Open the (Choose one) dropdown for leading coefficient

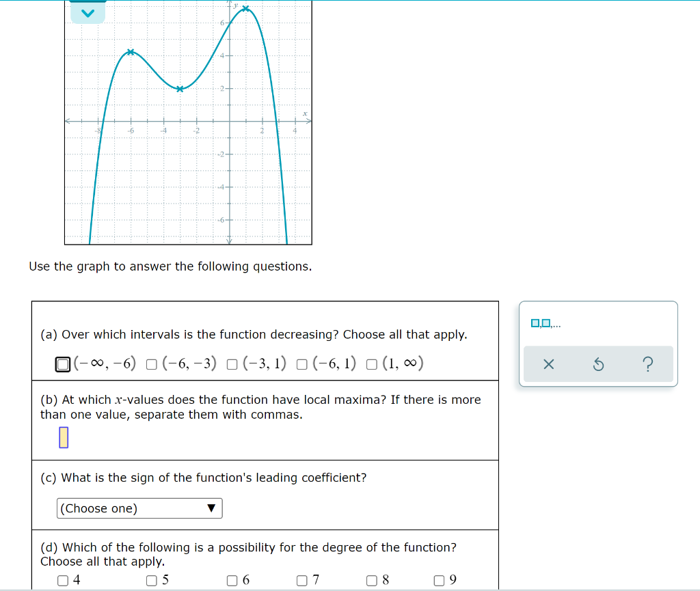click(x=139, y=508)
